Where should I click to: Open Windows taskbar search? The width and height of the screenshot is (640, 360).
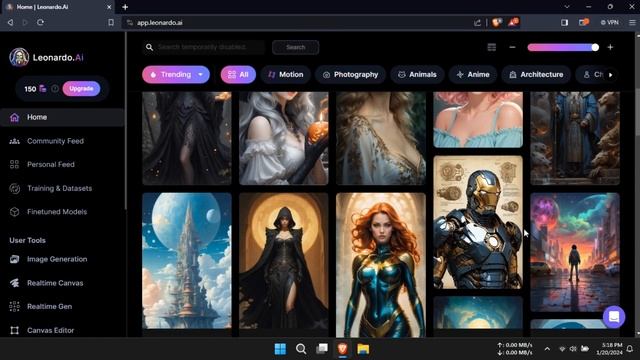301,349
